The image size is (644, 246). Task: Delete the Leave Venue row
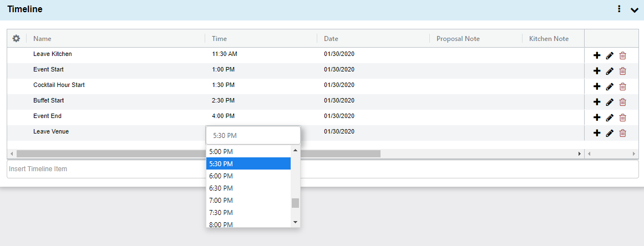622,133
